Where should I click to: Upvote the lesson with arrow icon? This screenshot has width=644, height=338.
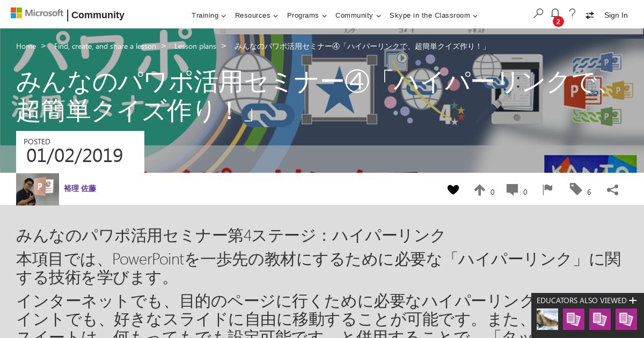coord(479,190)
